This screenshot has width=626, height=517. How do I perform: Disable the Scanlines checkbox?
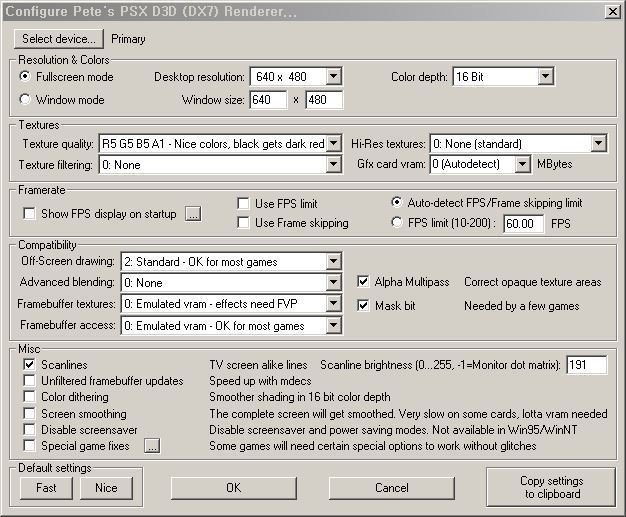[x=30, y=364]
